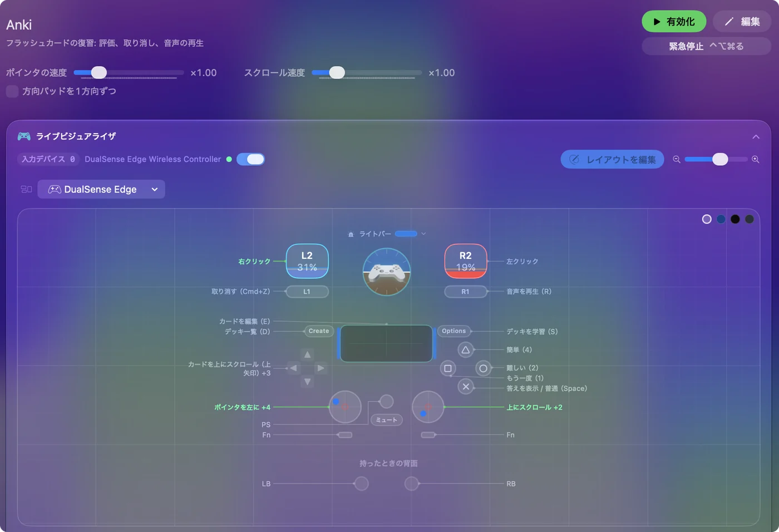This screenshot has width=779, height=532.
Task: Click the D-pad down arrow
Action: coord(307,382)
